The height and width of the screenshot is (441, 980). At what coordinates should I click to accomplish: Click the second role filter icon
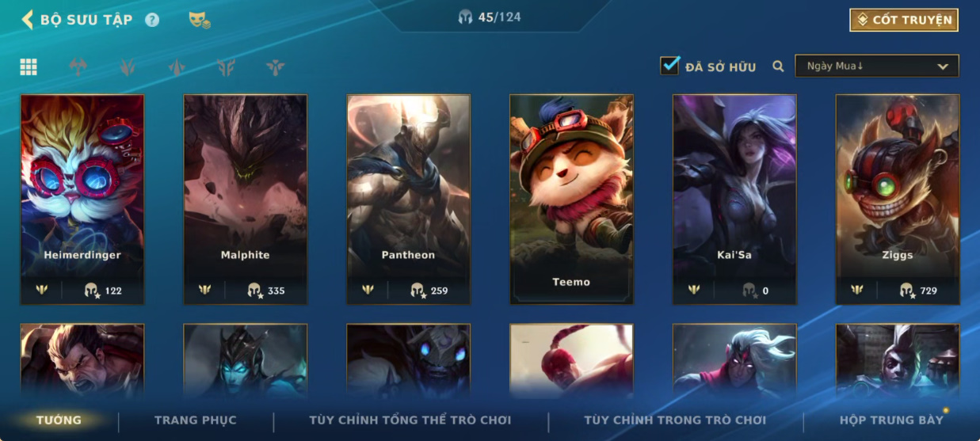(128, 67)
